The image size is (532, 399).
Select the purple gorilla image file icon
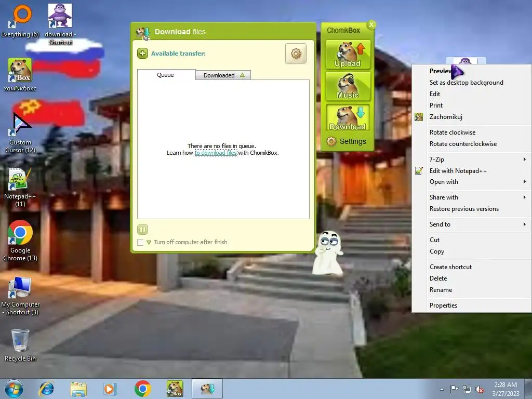(465, 61)
